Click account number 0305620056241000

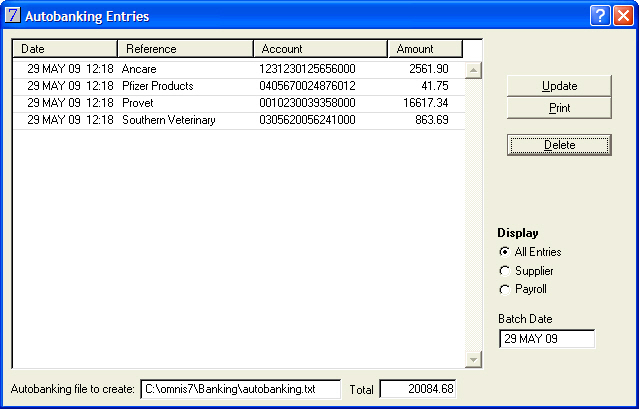click(x=307, y=120)
